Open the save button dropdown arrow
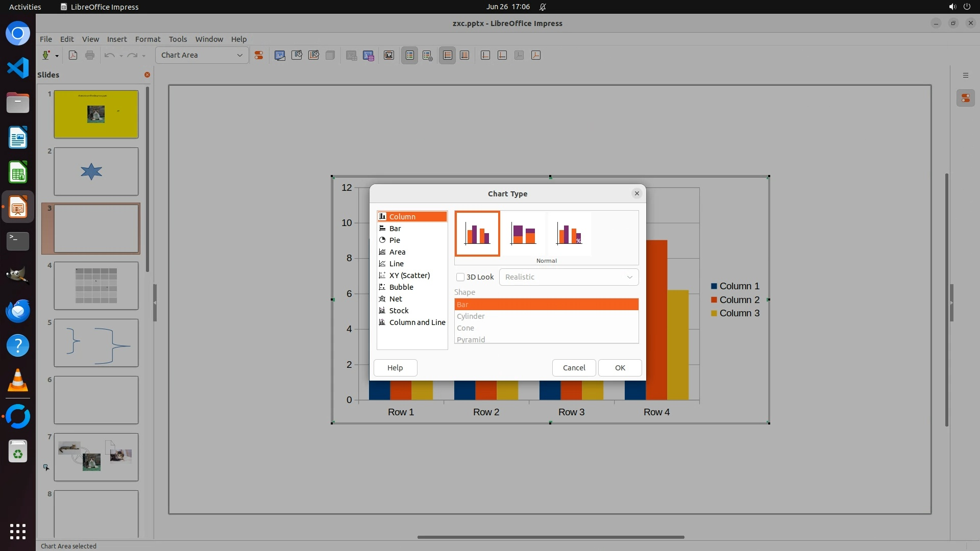The height and width of the screenshot is (551, 980). click(57, 56)
